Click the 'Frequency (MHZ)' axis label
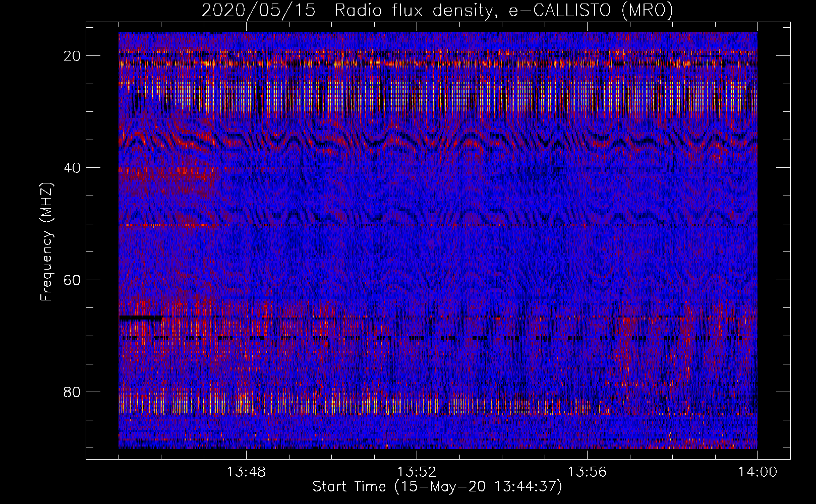Image resolution: width=816 pixels, height=504 pixels. [46, 242]
